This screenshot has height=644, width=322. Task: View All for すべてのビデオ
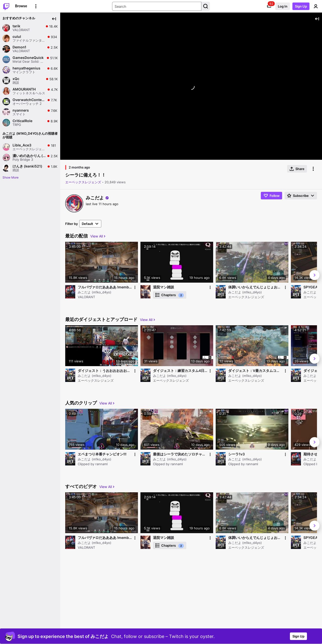[x=107, y=487]
